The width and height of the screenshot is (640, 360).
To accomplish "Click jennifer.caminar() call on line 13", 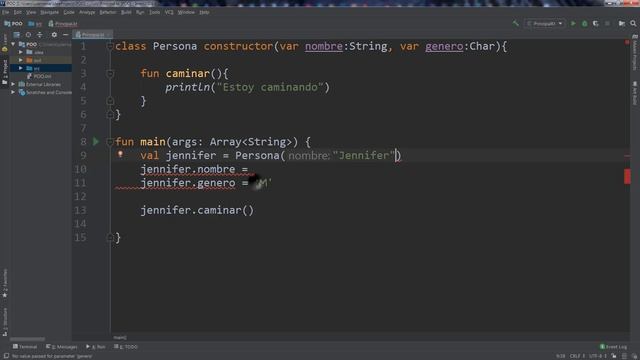I will (x=197, y=210).
